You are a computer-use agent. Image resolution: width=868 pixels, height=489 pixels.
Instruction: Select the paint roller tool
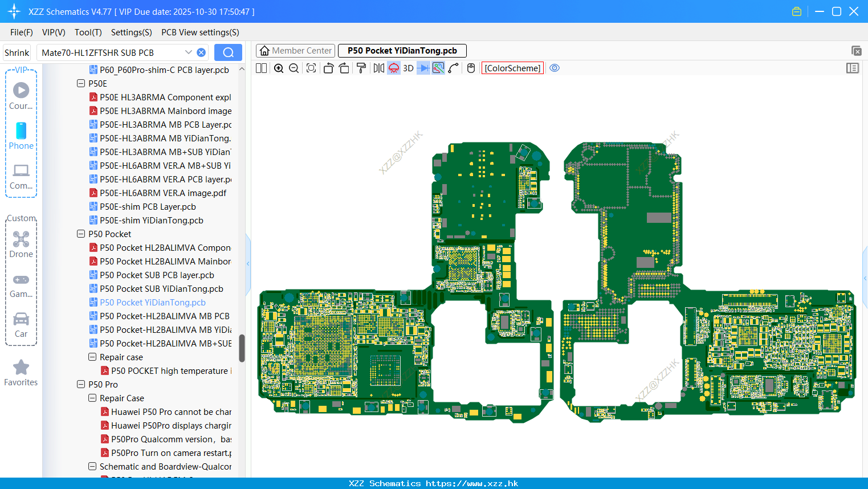(x=361, y=68)
